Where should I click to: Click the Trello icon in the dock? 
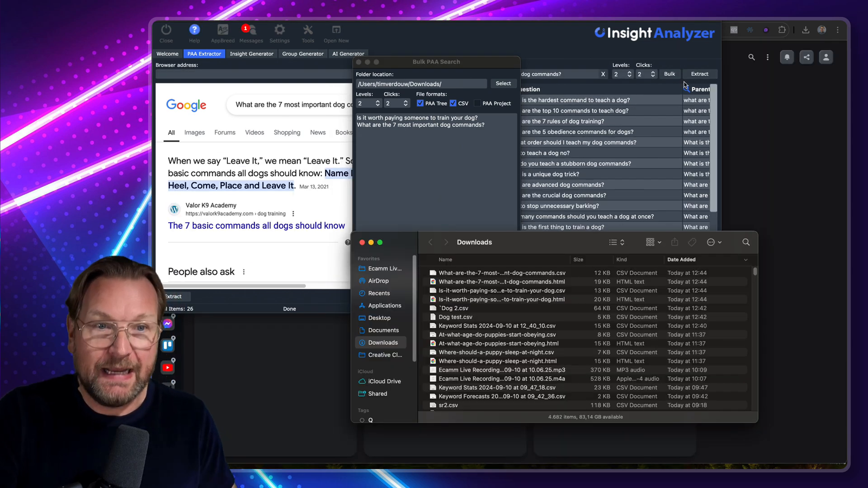coord(168,345)
